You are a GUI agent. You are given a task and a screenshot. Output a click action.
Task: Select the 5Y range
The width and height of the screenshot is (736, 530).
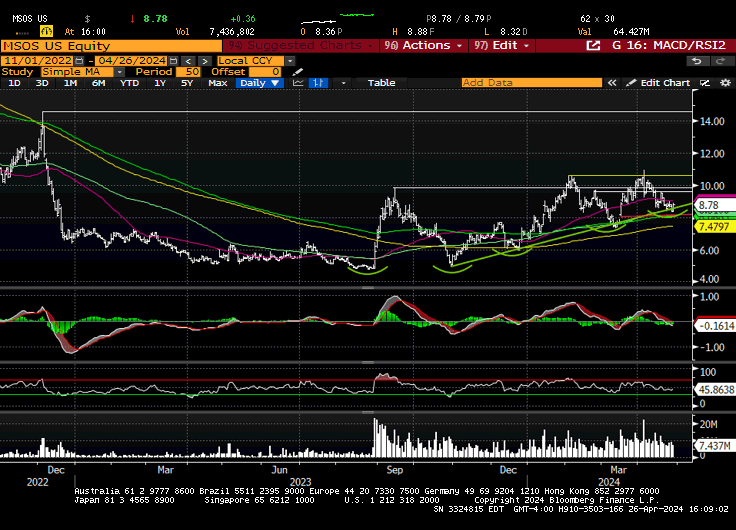(x=187, y=83)
